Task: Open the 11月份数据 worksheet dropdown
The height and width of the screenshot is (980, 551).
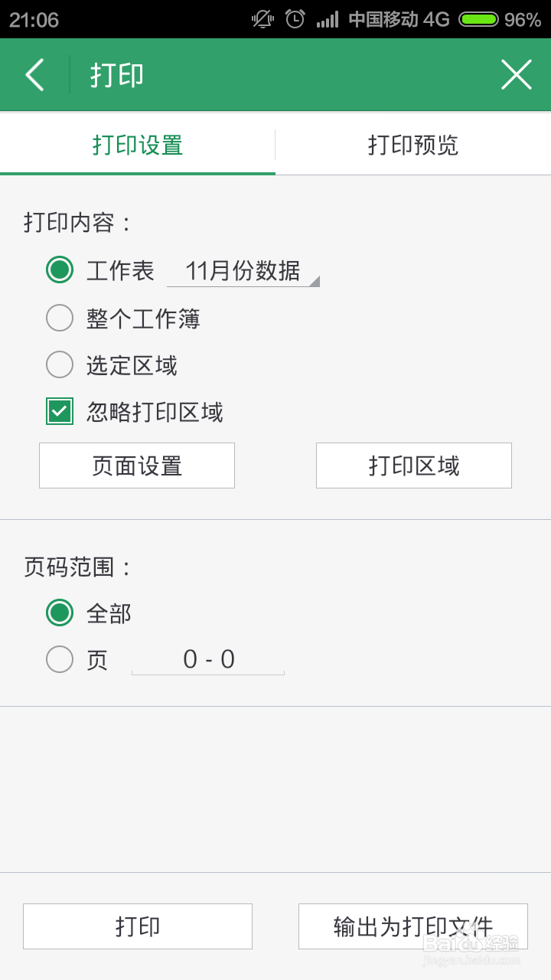Action: click(243, 270)
